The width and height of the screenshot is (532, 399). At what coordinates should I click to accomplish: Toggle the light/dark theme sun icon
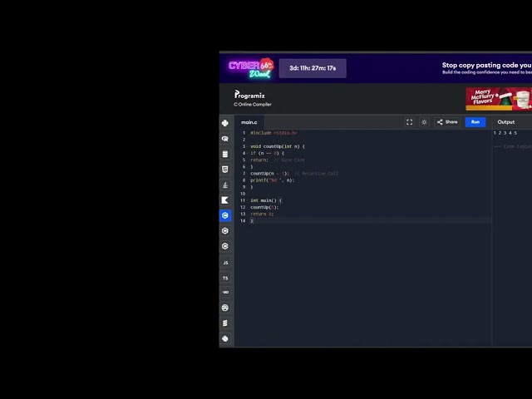pyautogui.click(x=424, y=122)
